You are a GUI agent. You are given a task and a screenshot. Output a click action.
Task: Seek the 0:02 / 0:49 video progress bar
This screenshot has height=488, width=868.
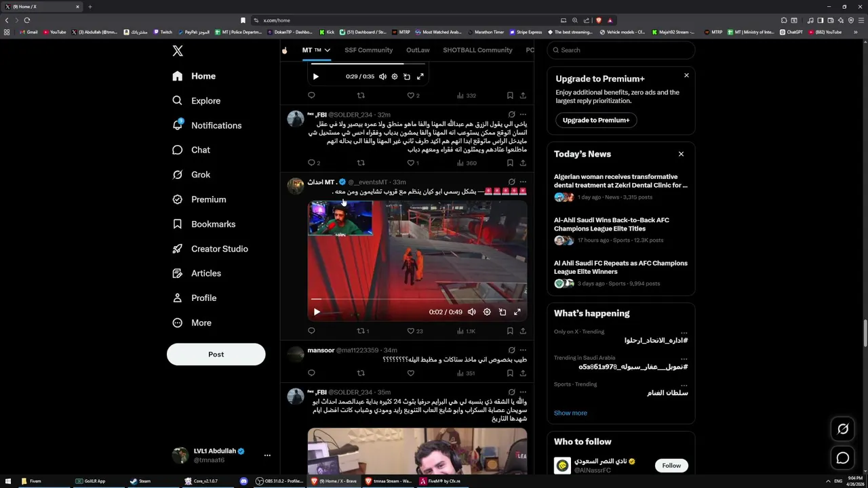point(418,298)
